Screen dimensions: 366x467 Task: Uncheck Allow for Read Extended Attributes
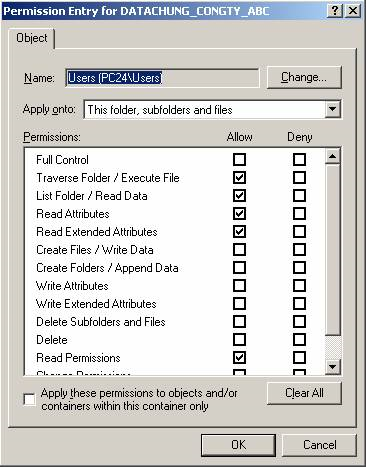(x=239, y=232)
